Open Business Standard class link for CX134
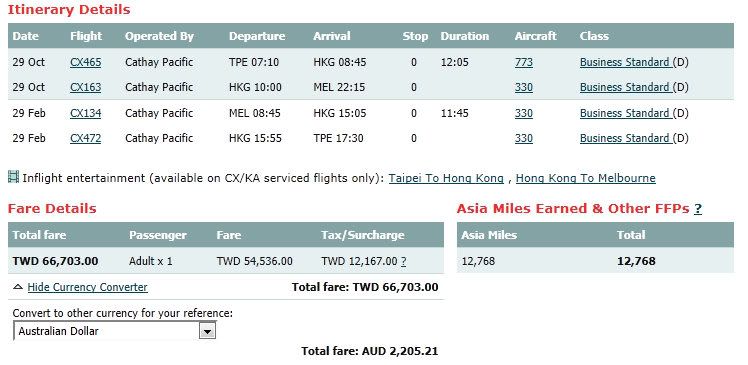The width and height of the screenshot is (748, 365). 626,113
